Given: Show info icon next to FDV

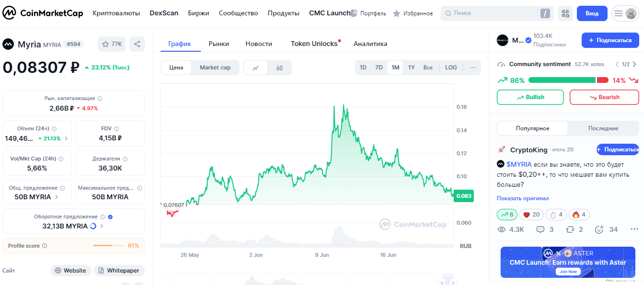Looking at the screenshot, I should coord(117,129).
